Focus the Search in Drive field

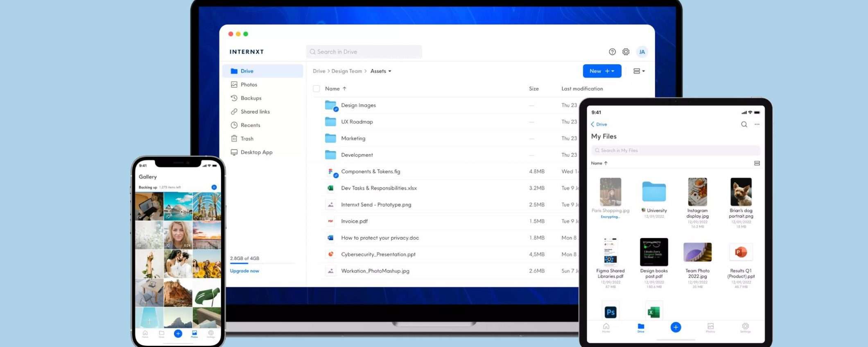click(364, 52)
